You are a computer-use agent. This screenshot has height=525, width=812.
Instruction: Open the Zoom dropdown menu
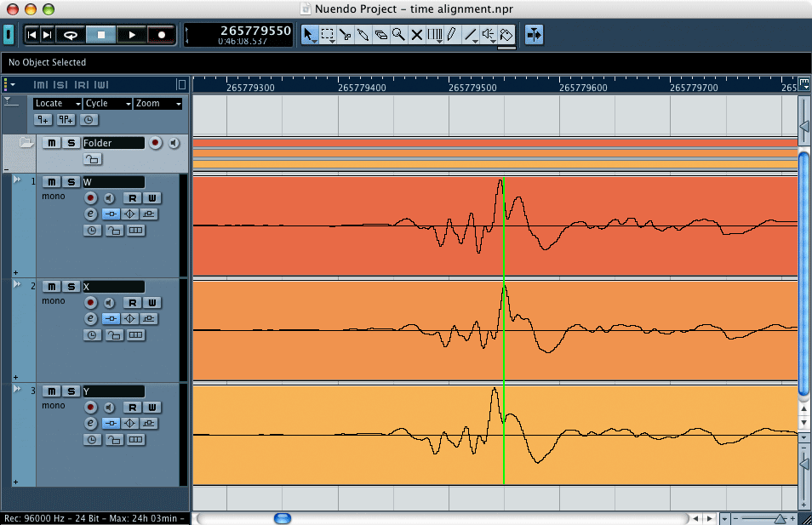(158, 104)
